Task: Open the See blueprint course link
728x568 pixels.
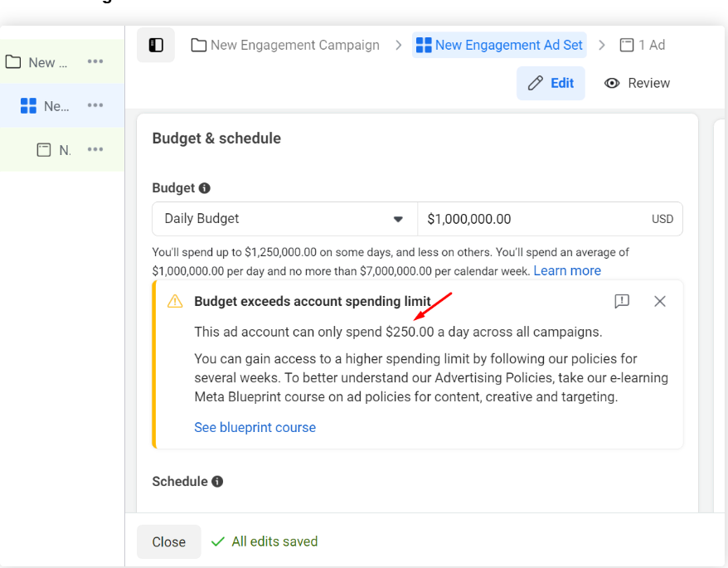Action: [x=255, y=428]
